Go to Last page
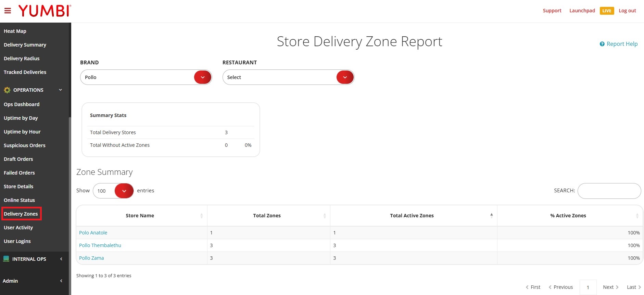The image size is (644, 295). click(x=634, y=287)
